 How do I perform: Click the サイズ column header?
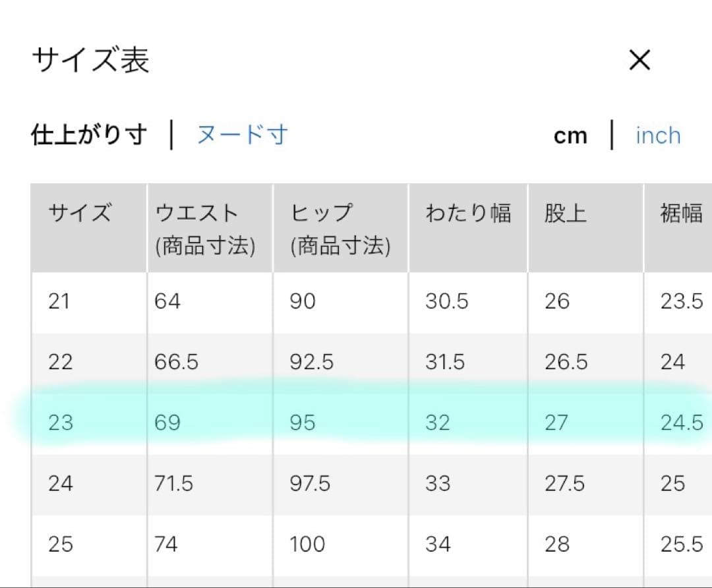89,228
